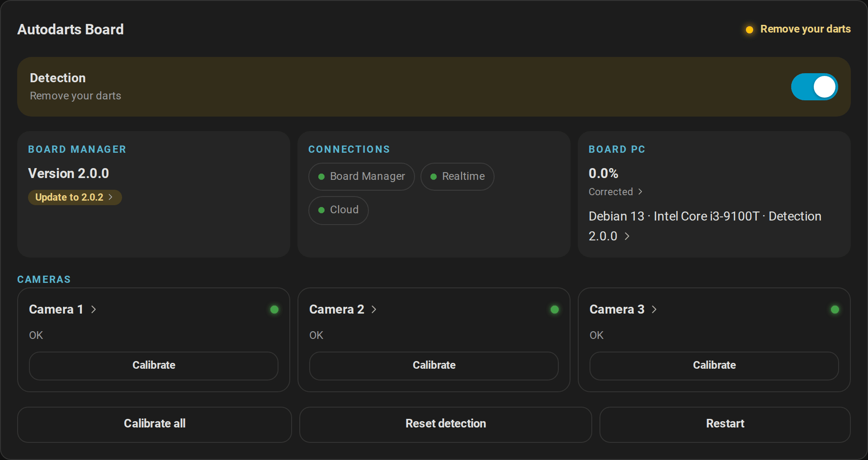Click the 0.0% value

point(604,173)
